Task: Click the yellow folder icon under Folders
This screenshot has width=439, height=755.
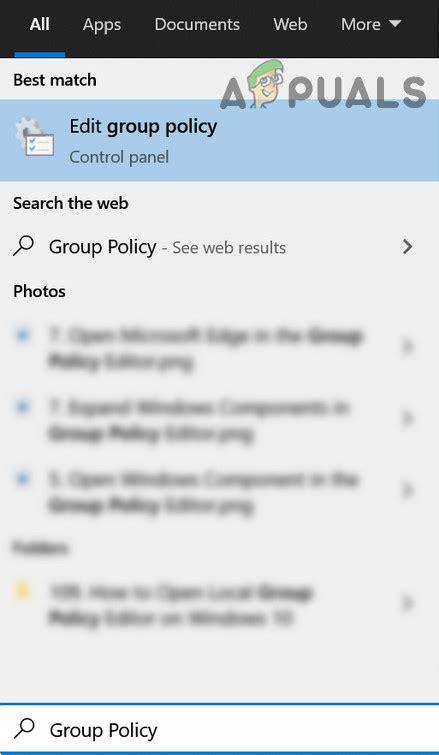Action: [22, 591]
